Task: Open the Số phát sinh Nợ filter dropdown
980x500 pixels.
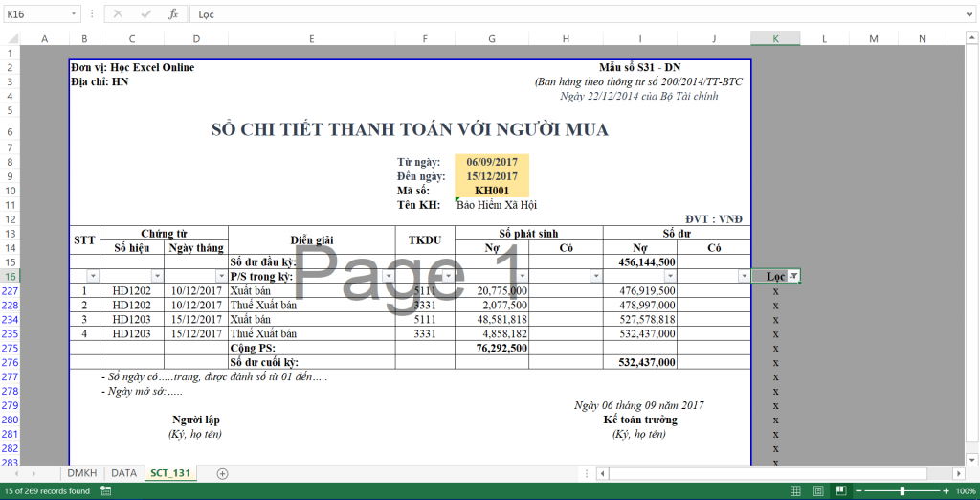Action: click(522, 276)
